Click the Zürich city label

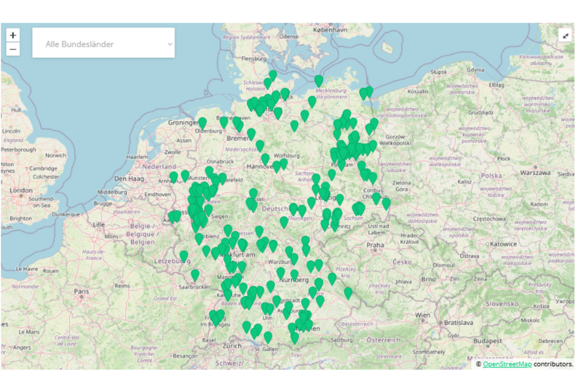(x=233, y=346)
